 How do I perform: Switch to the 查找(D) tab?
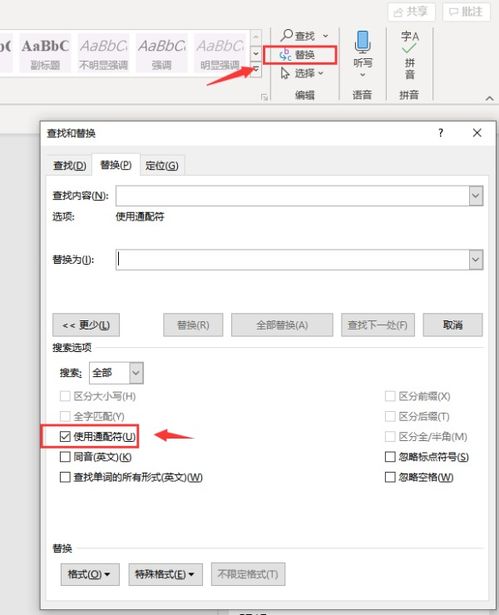tap(69, 166)
